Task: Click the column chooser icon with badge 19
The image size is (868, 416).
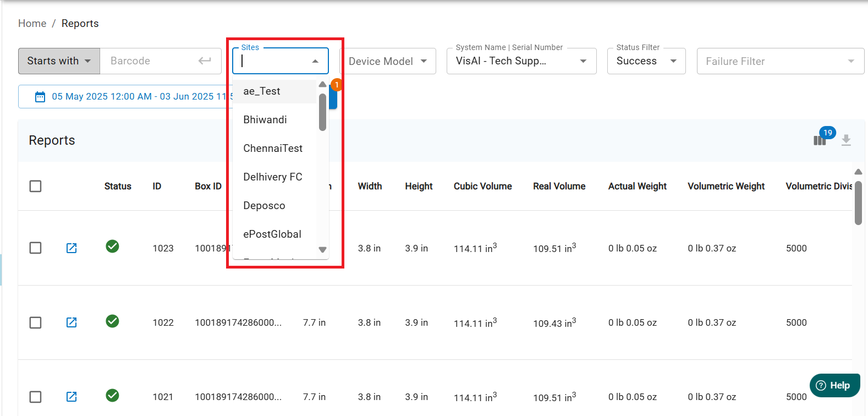Action: click(820, 140)
